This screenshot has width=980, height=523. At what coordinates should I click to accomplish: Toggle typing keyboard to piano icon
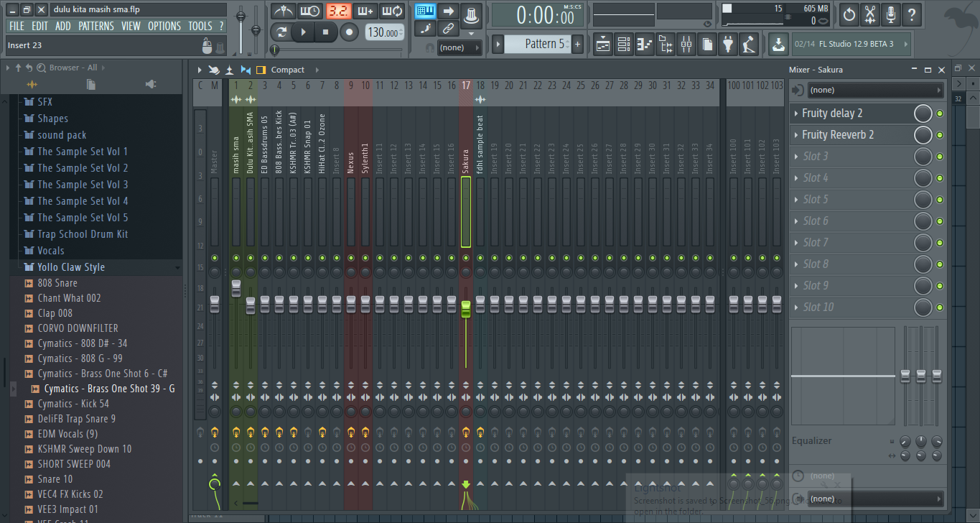tap(426, 11)
